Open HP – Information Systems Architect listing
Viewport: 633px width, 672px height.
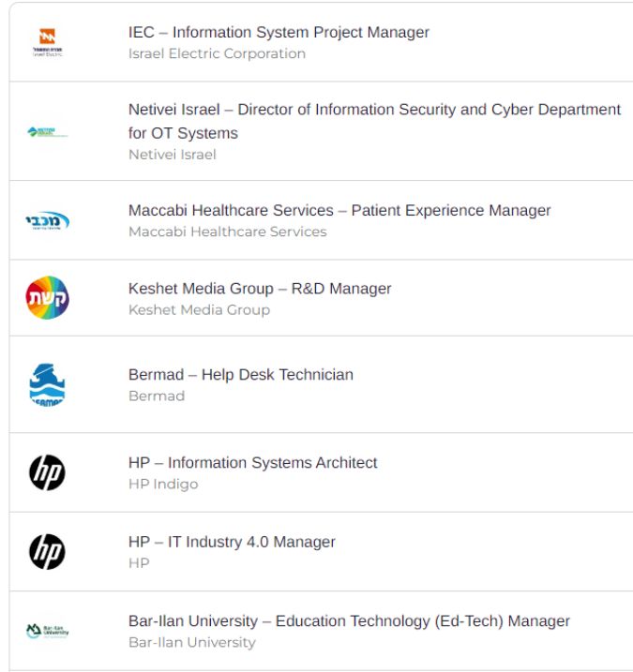pos(253,463)
